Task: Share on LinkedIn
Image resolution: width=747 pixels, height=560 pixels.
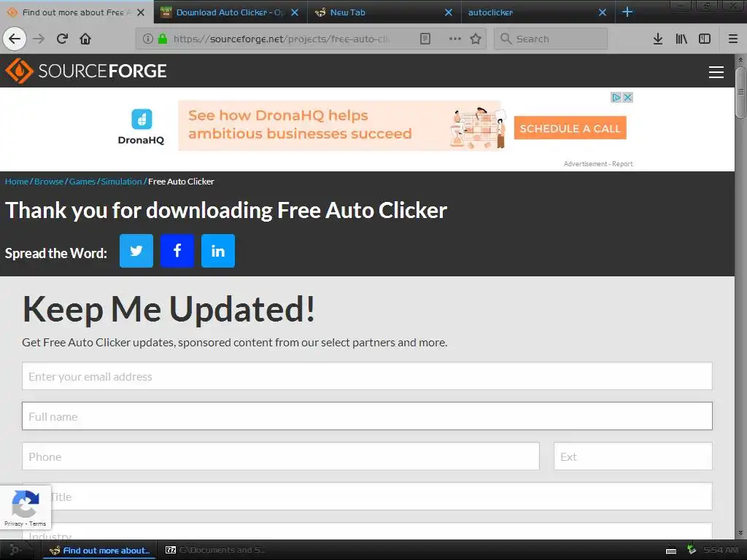Action: click(217, 251)
